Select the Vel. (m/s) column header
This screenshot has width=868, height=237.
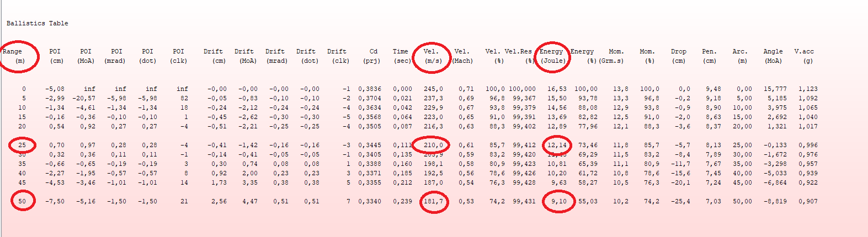(432, 56)
